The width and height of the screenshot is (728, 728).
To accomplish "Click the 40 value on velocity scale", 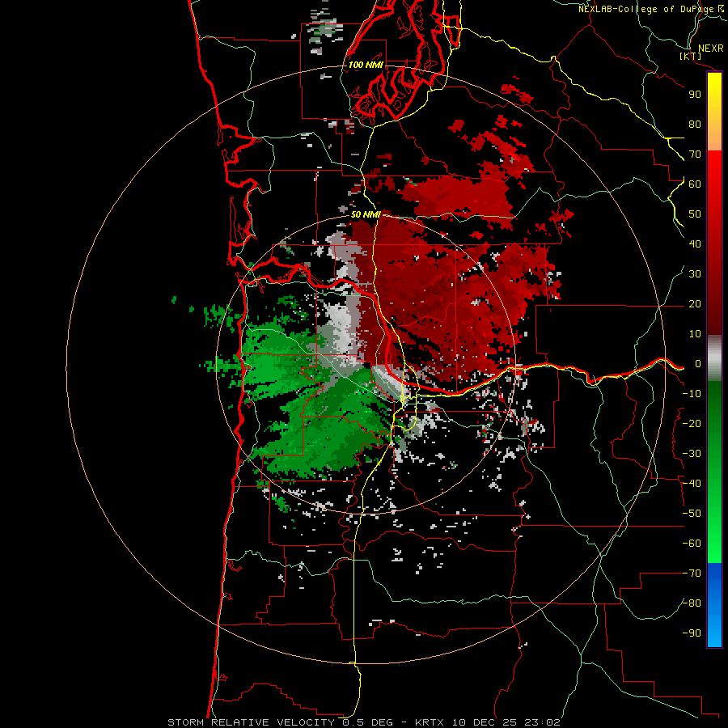I will [x=695, y=243].
